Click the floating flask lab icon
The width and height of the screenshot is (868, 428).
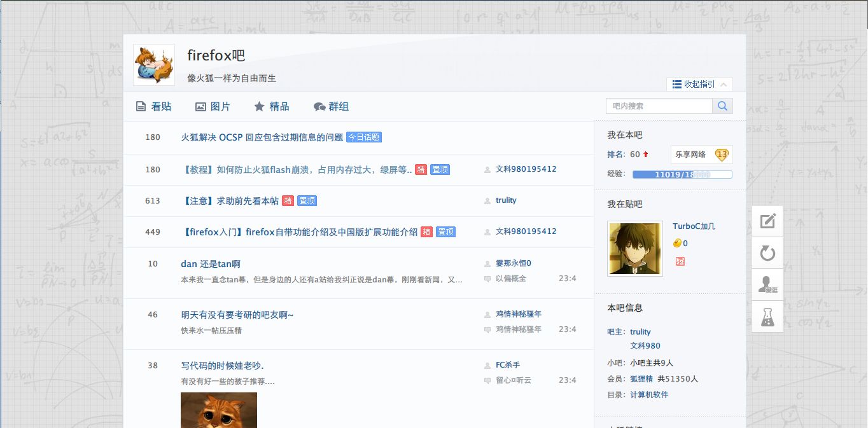(767, 316)
